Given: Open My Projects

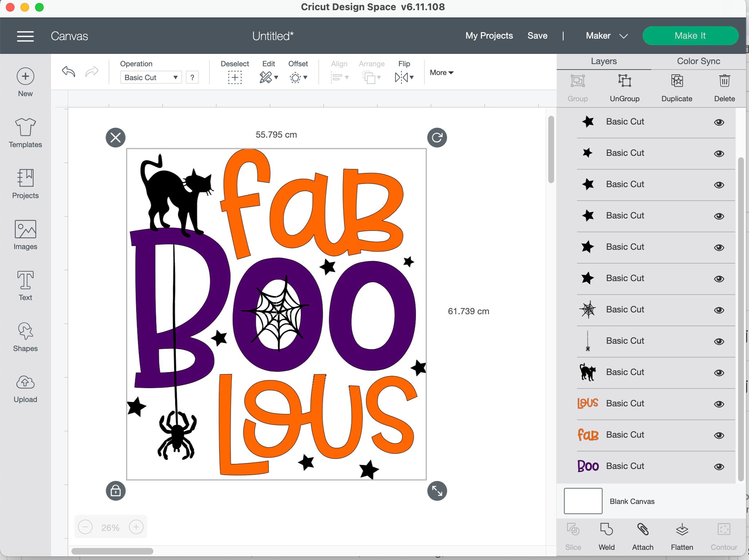Looking at the screenshot, I should (489, 36).
